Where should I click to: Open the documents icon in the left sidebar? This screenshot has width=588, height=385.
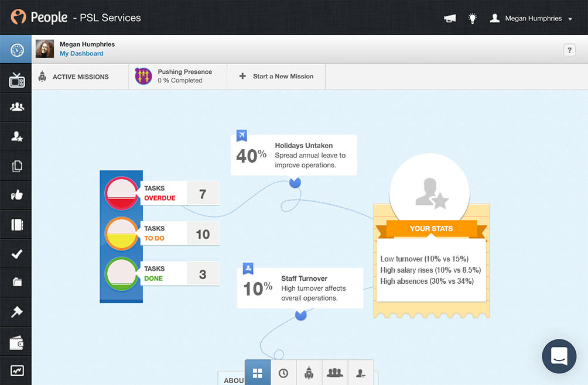pos(16,166)
